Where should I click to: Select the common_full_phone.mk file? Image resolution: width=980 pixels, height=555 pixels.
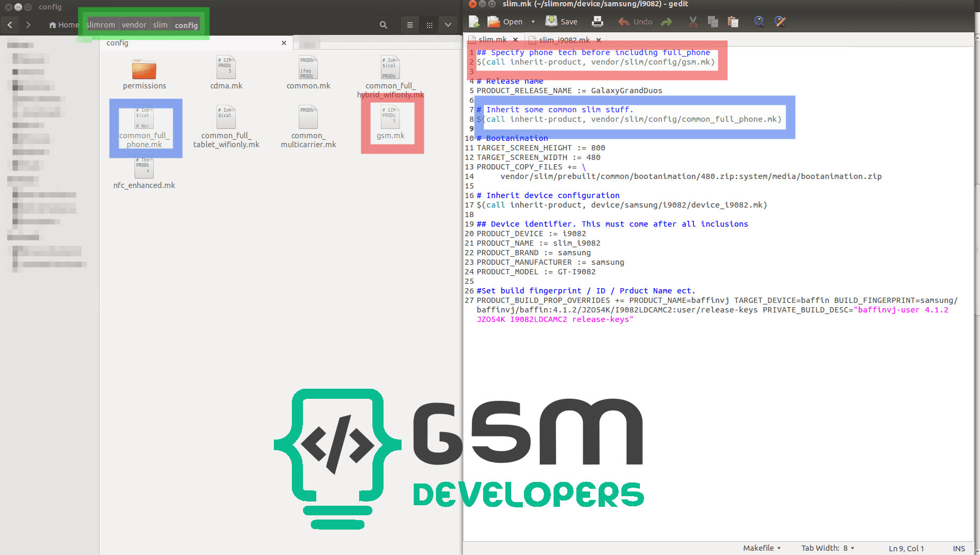click(x=145, y=127)
